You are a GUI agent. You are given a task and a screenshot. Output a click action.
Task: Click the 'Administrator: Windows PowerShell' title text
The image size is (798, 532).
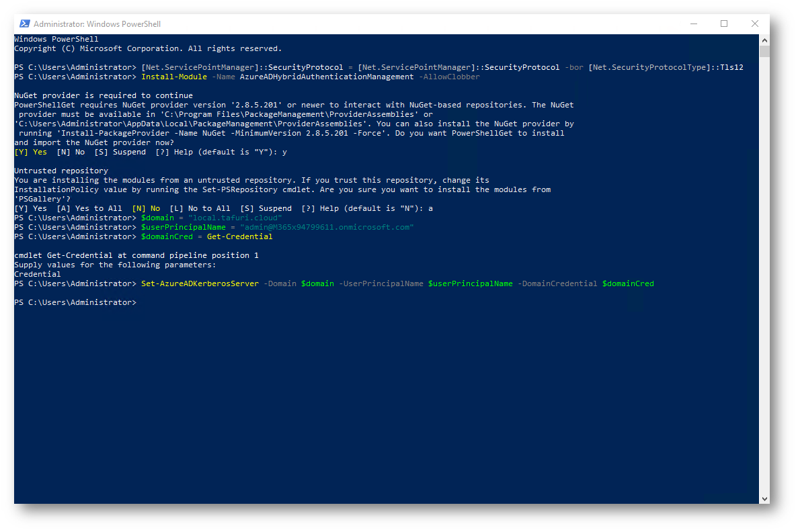tap(97, 24)
